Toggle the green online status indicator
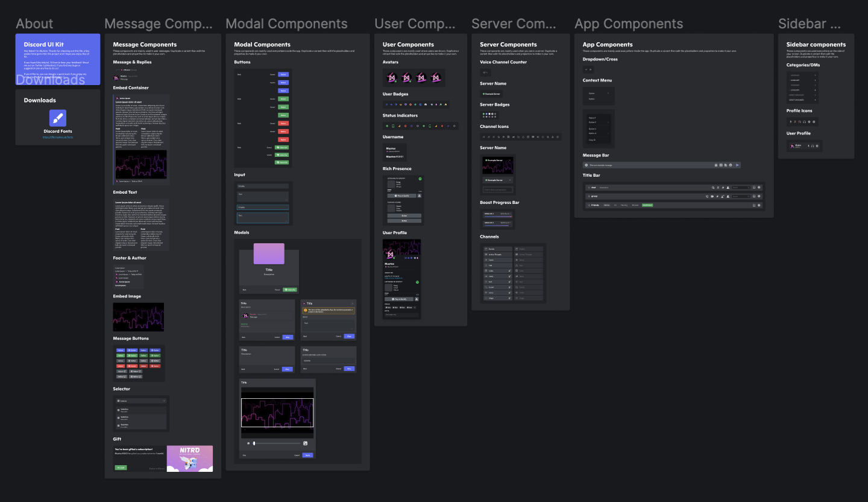 [387, 126]
